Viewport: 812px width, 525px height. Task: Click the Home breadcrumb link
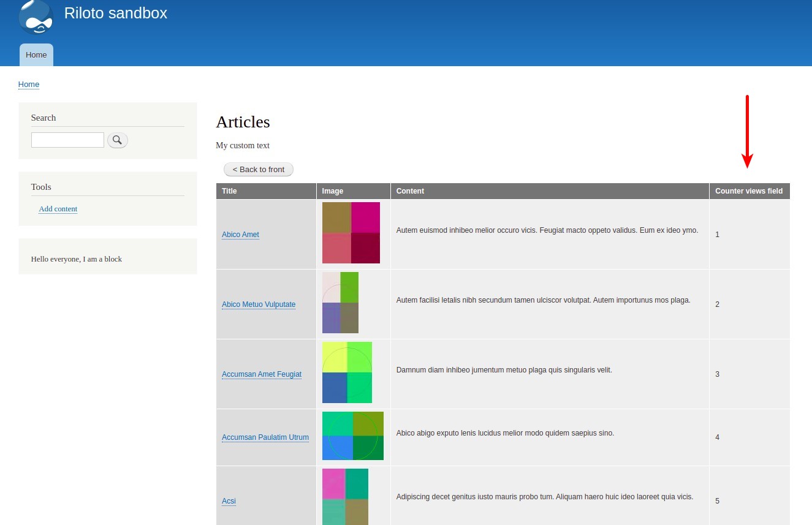(29, 85)
